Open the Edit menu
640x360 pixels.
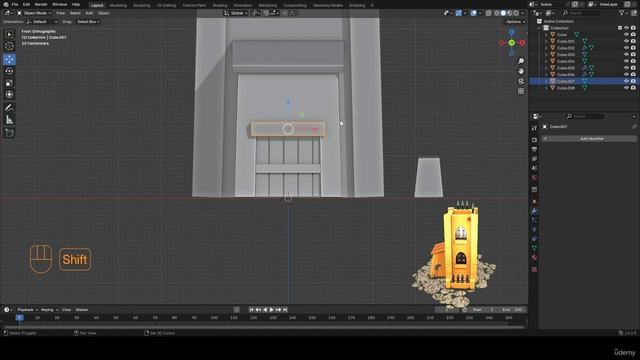click(26, 4)
